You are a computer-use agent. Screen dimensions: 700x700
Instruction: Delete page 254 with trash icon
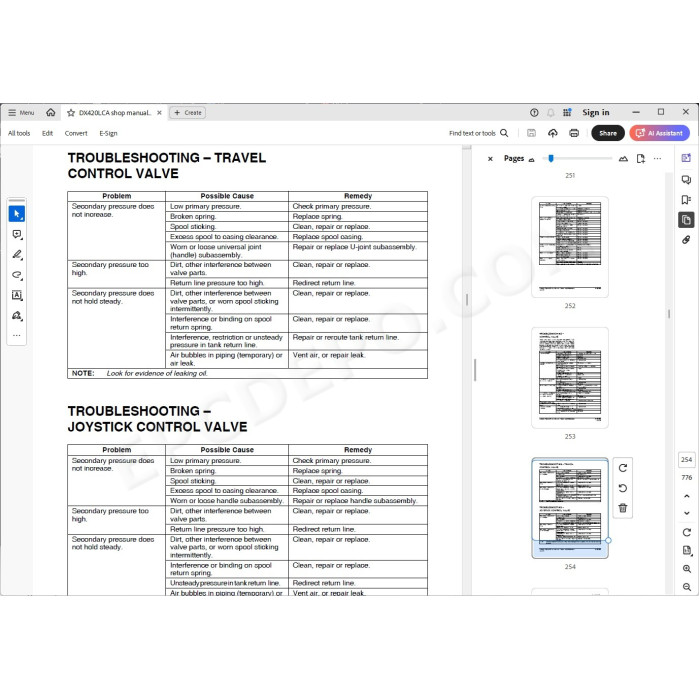pos(623,508)
